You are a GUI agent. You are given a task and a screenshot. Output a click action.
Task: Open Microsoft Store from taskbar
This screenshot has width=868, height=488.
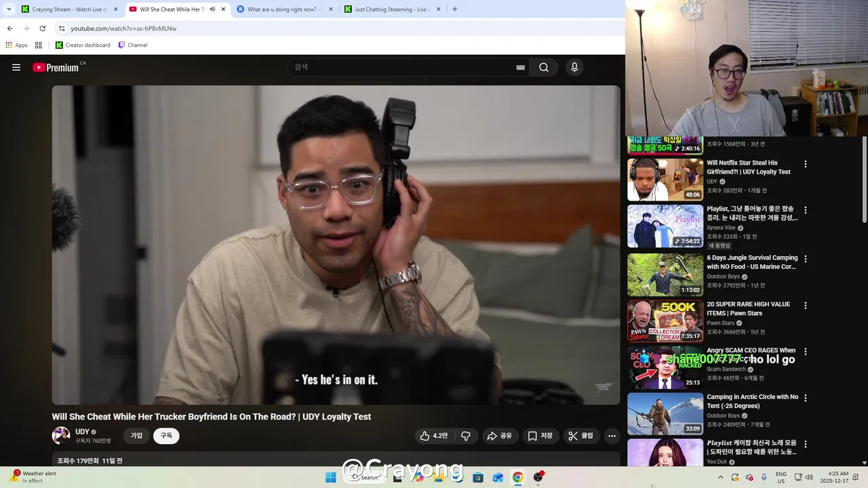click(477, 477)
